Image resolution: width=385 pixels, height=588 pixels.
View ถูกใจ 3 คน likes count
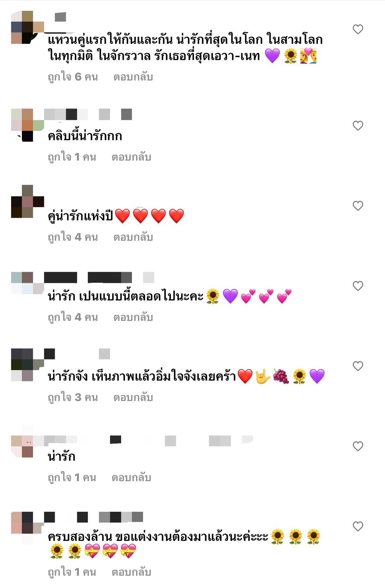73,397
